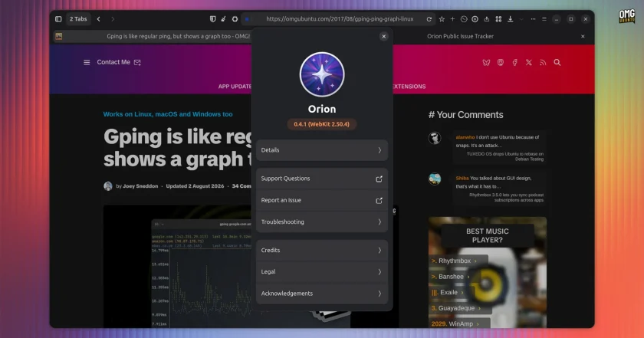Click the circular target icon in toolbar
This screenshot has width=644, height=338.
click(475, 19)
